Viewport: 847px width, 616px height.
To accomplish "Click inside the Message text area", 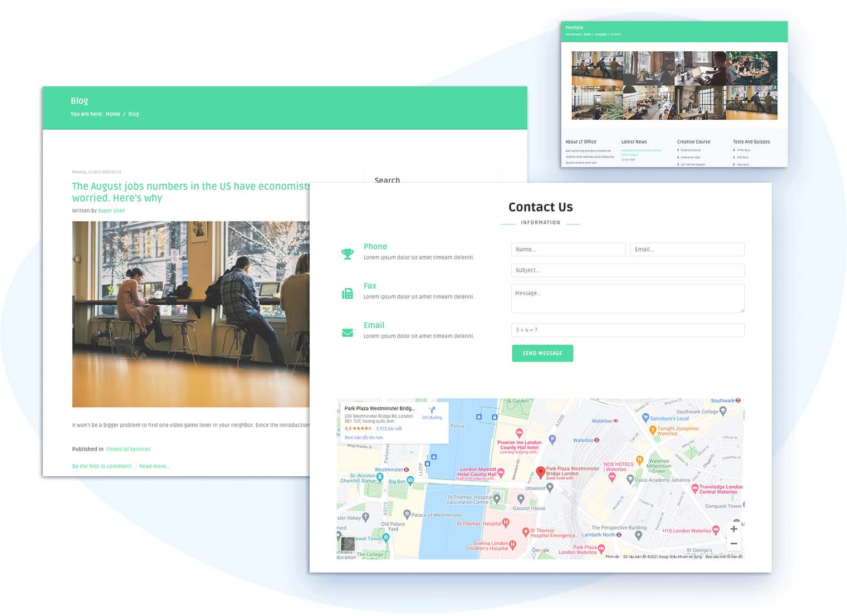I will 628,299.
